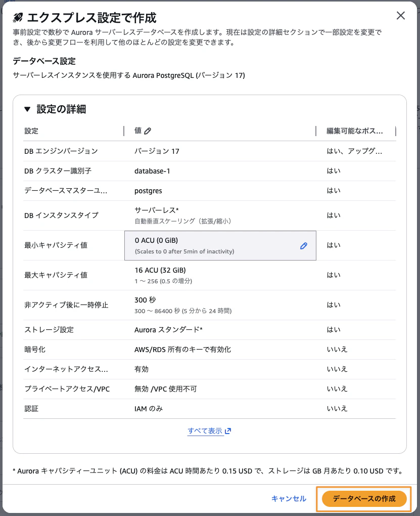Click the インターネットアクセス... row label
The height and width of the screenshot is (516, 420).
[66, 369]
